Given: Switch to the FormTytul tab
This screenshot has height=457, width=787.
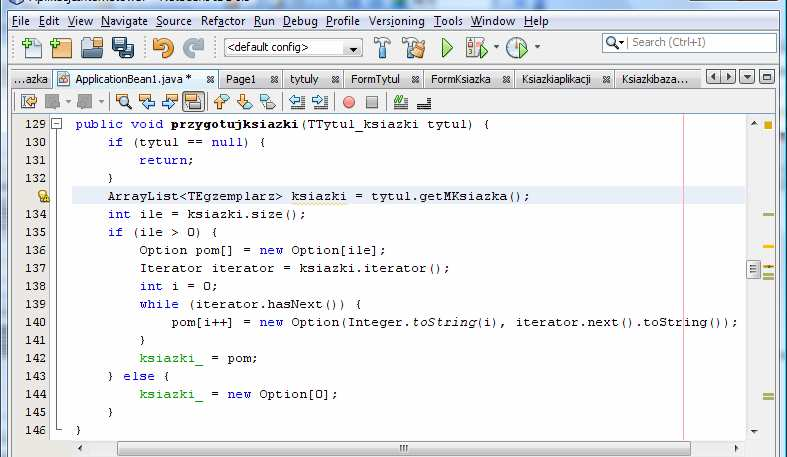Looking at the screenshot, I should (375, 79).
